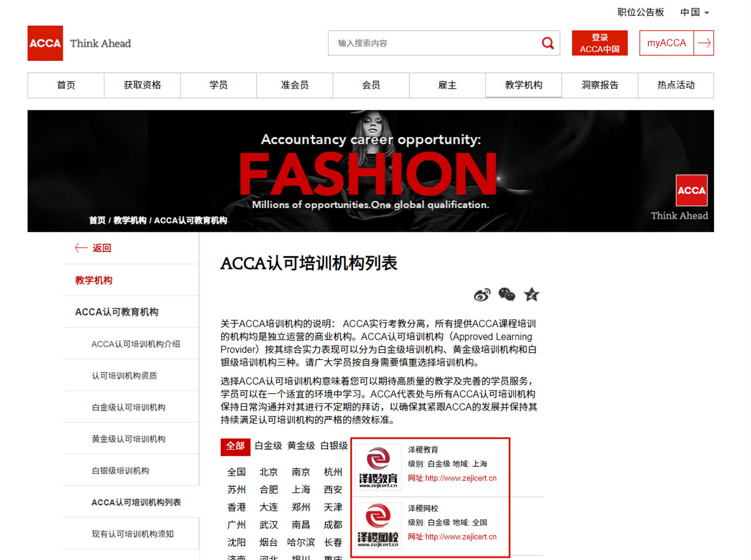
Task: Open 黄金级认可培训机构 sidebar item
Action: (x=128, y=439)
